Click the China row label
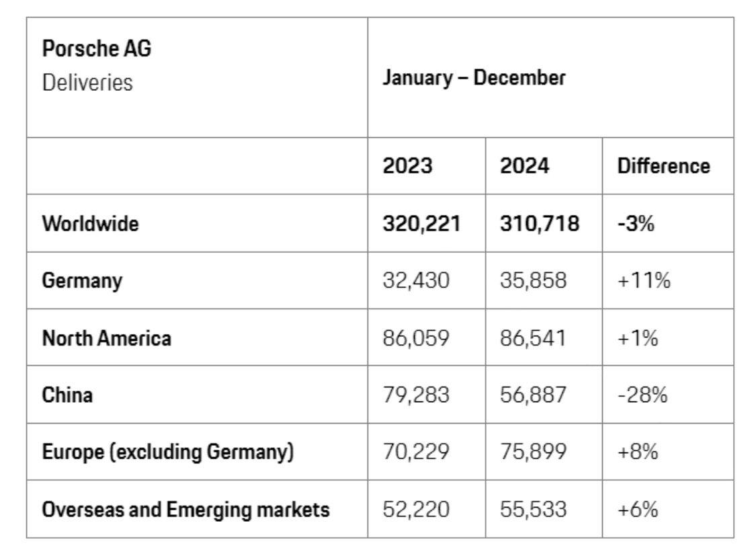 (67, 395)
